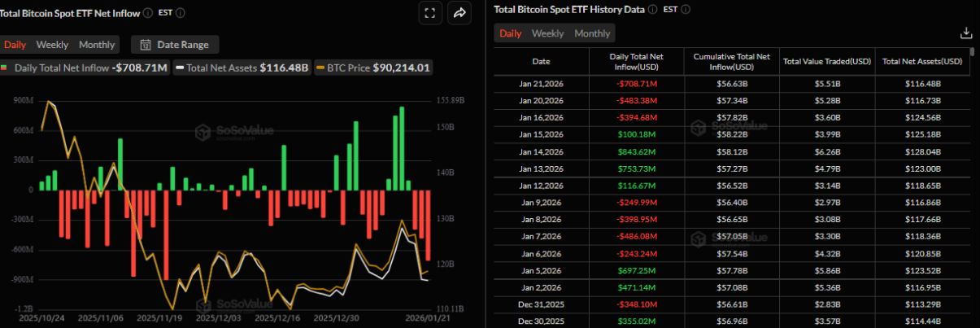Screen dimensions: 980x328
Task: Click info icon beside History Data title
Action: 651,10
